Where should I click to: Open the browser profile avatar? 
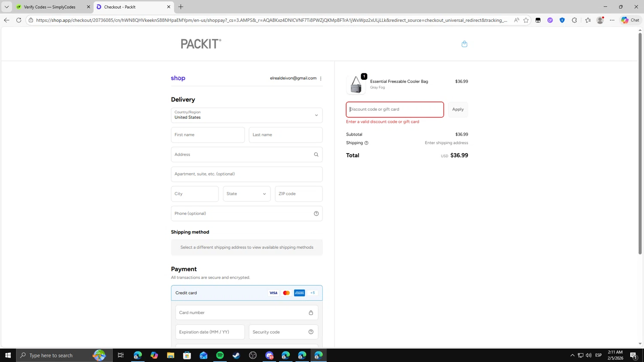click(600, 20)
